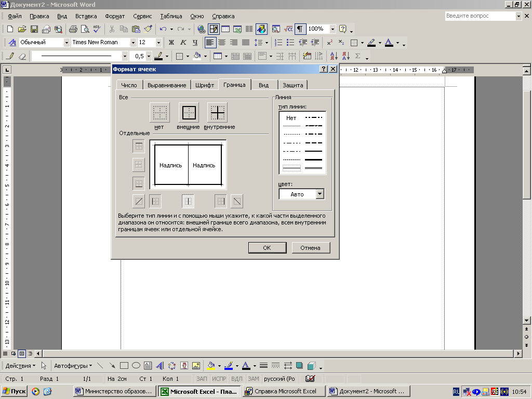This screenshot has height=399, width=532.
Task: Open line weight 0,5 dropdown
Action: click(x=149, y=56)
